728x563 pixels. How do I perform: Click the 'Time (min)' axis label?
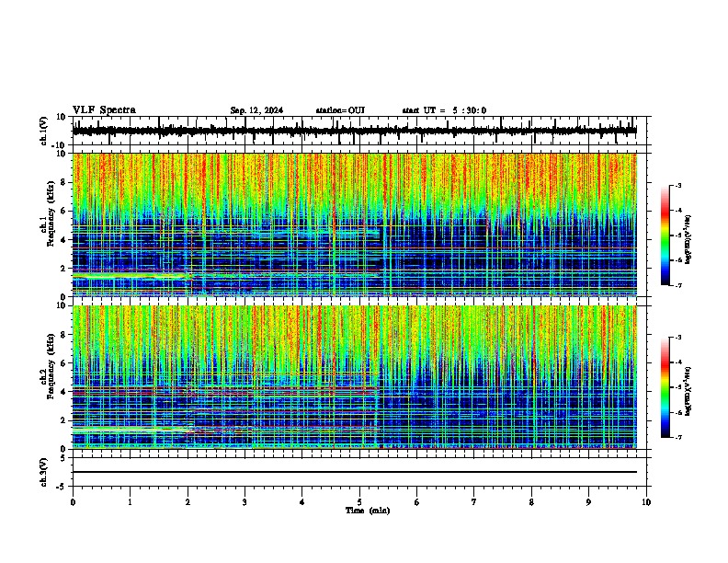click(x=368, y=511)
